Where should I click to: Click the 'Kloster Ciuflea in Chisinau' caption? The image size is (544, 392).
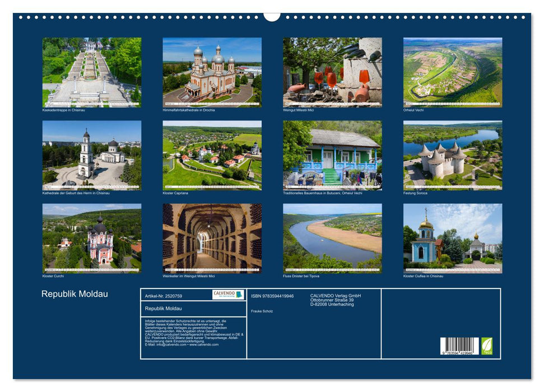point(423,276)
